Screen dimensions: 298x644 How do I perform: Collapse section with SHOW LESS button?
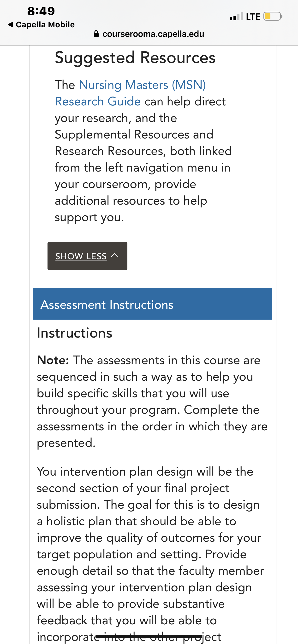[87, 256]
